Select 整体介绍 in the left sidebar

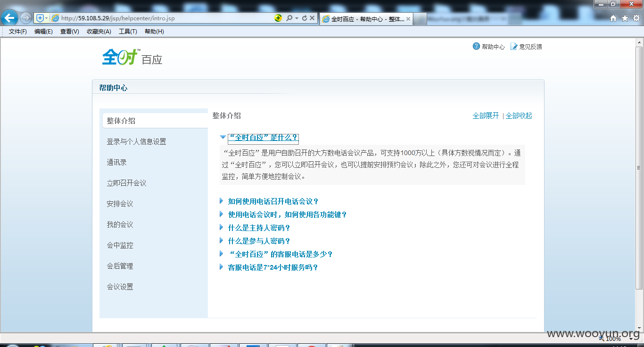pyautogui.click(x=155, y=121)
